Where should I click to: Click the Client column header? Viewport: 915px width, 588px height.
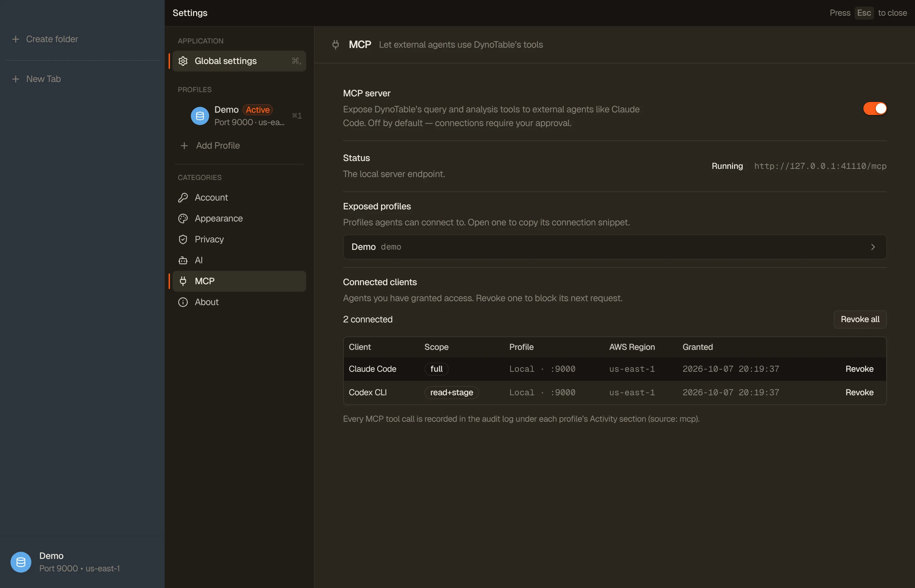coord(360,347)
